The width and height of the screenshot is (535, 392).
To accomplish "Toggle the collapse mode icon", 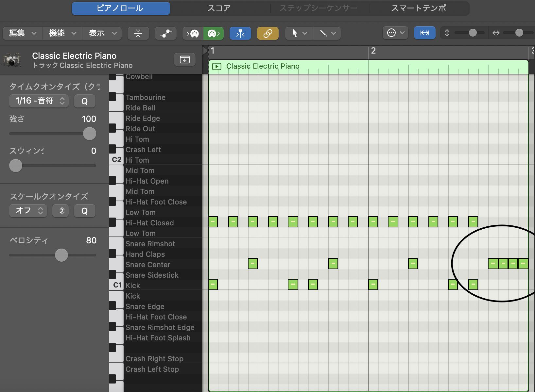I will [138, 33].
